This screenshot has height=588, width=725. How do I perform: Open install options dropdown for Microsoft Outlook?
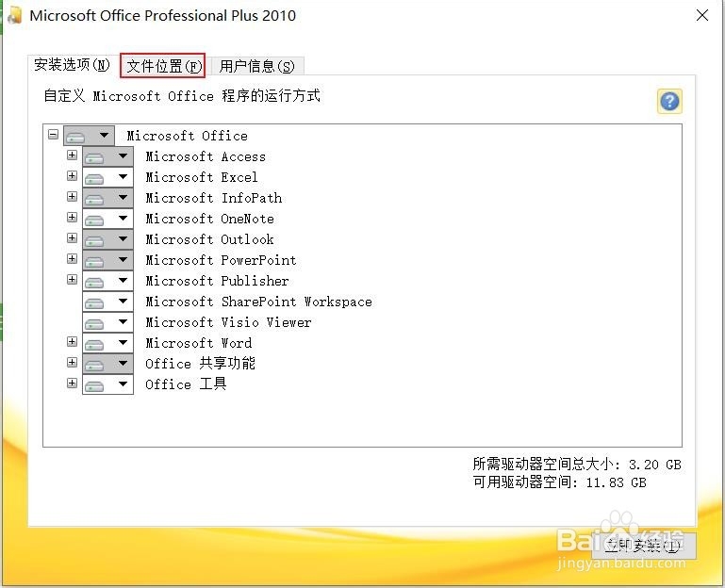(x=107, y=239)
